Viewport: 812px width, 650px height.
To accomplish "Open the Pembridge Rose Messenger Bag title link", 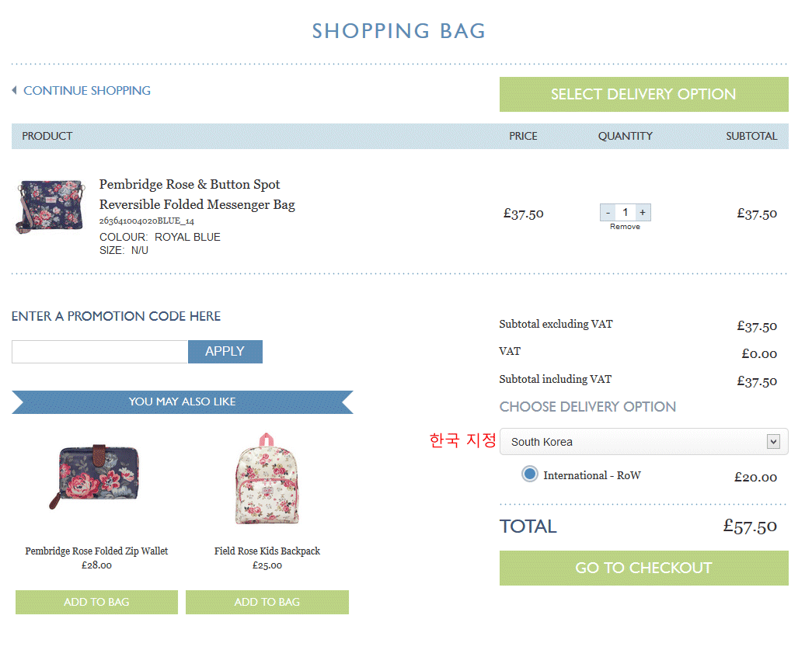I will (197, 195).
